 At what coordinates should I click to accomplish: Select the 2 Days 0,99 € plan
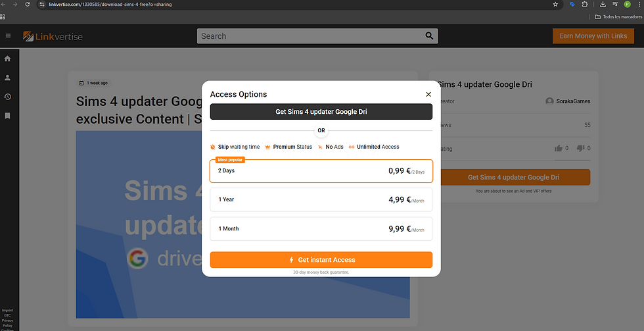pyautogui.click(x=321, y=170)
